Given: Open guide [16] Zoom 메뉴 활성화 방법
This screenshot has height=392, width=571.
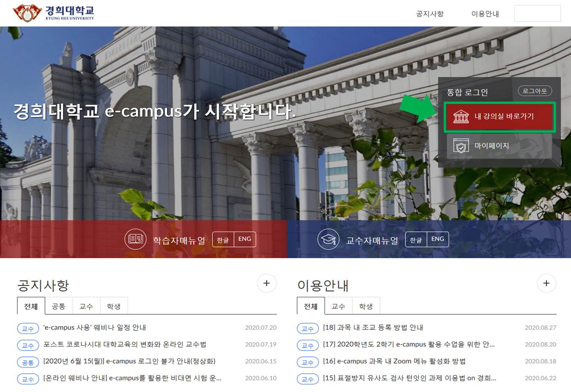Looking at the screenshot, I should click(x=394, y=361).
